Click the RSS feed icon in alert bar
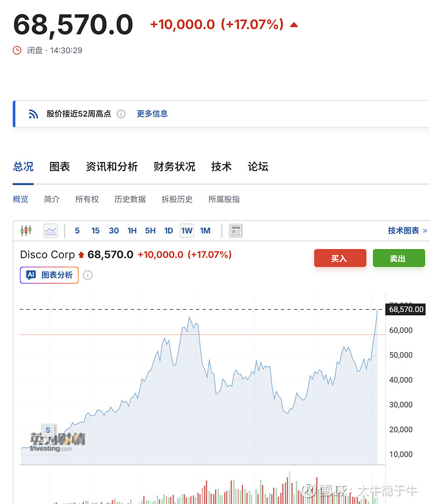The image size is (430, 504). pyautogui.click(x=33, y=114)
